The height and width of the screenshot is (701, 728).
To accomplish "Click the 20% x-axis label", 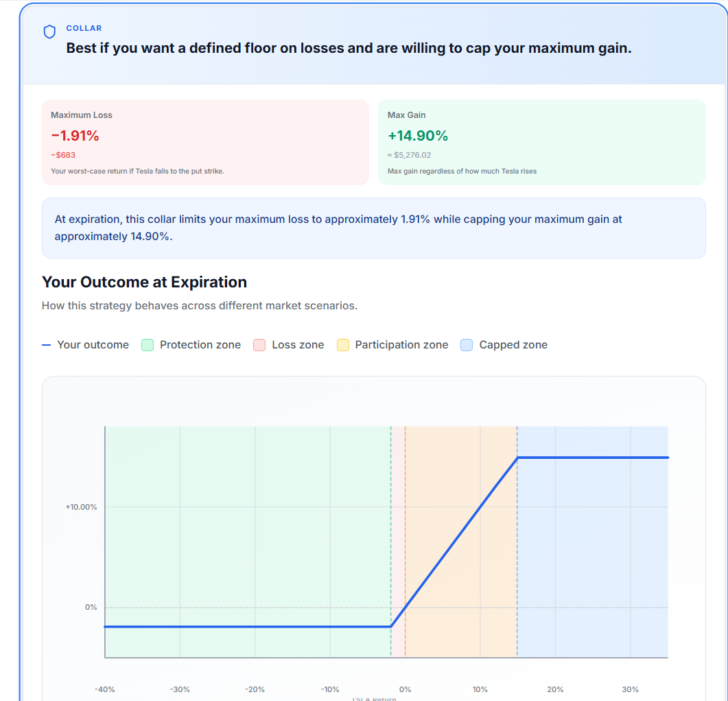I will tap(555, 689).
